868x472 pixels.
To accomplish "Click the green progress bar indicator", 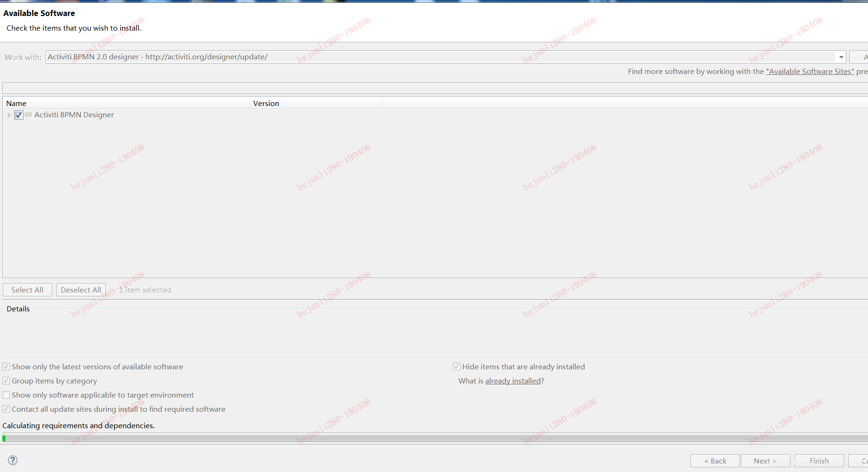I will [4, 438].
